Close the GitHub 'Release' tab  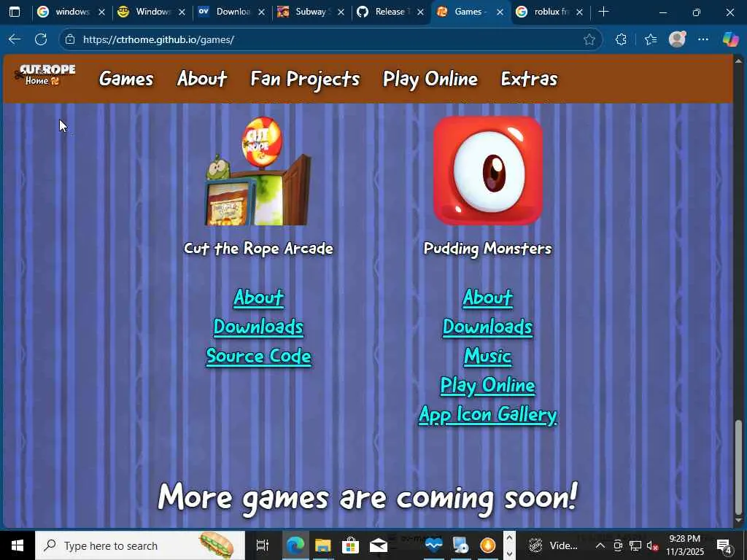[x=420, y=12]
